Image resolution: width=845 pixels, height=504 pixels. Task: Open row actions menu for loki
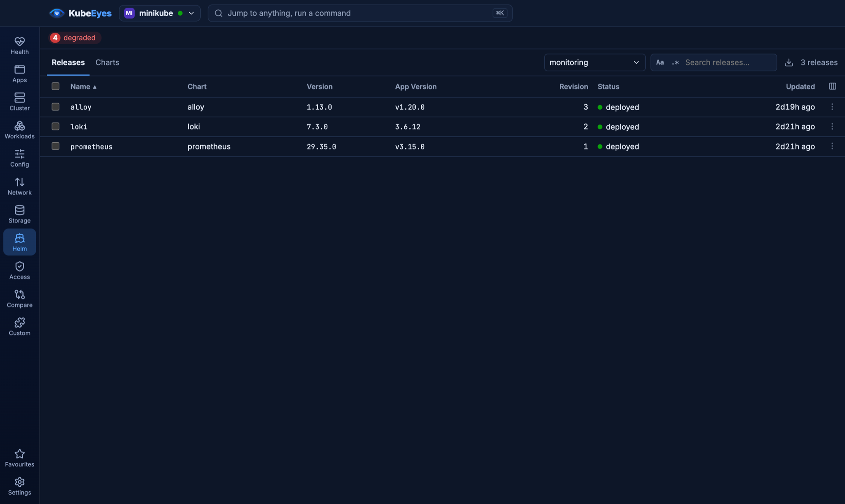[832, 126]
